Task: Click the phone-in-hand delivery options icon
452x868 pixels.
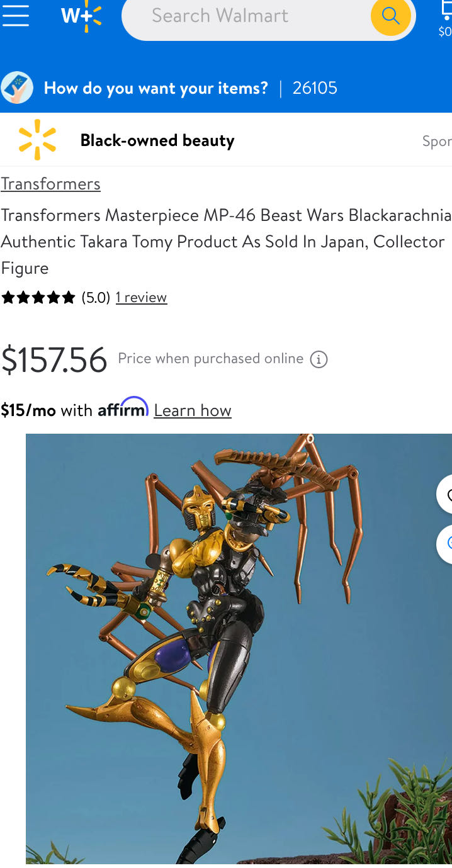Action: click(x=17, y=87)
